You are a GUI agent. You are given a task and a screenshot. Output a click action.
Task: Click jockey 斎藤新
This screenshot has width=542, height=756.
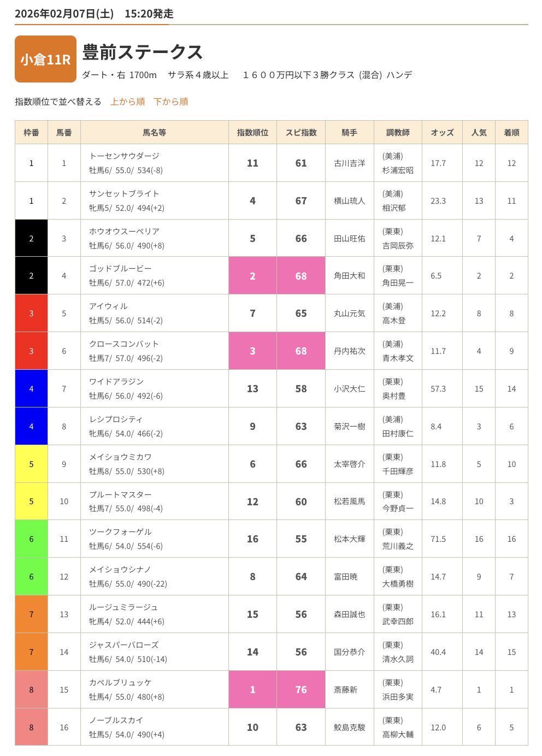(x=345, y=690)
